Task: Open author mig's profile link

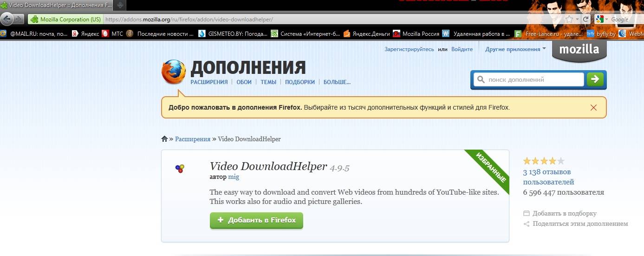Action: coord(234,177)
